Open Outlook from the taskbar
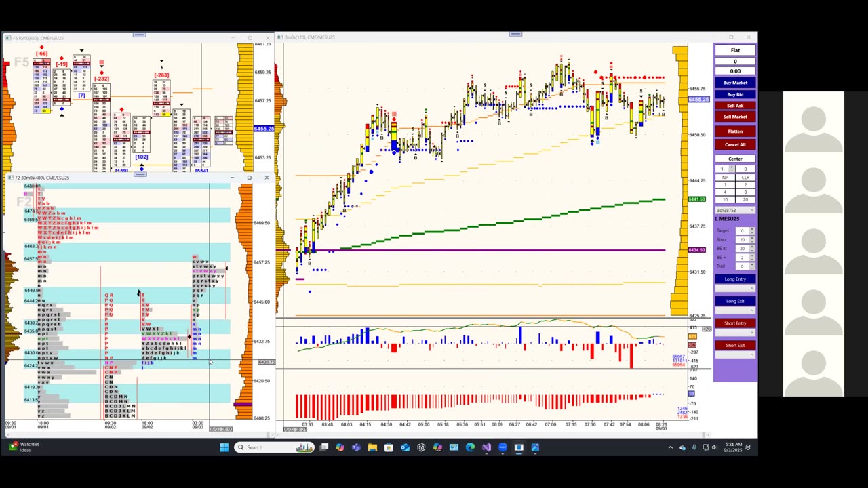The image size is (868, 488). tap(405, 447)
